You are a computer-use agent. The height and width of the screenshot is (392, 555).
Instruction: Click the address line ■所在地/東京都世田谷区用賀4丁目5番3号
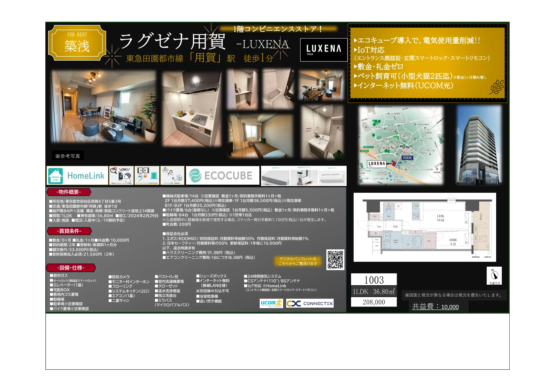click(85, 201)
